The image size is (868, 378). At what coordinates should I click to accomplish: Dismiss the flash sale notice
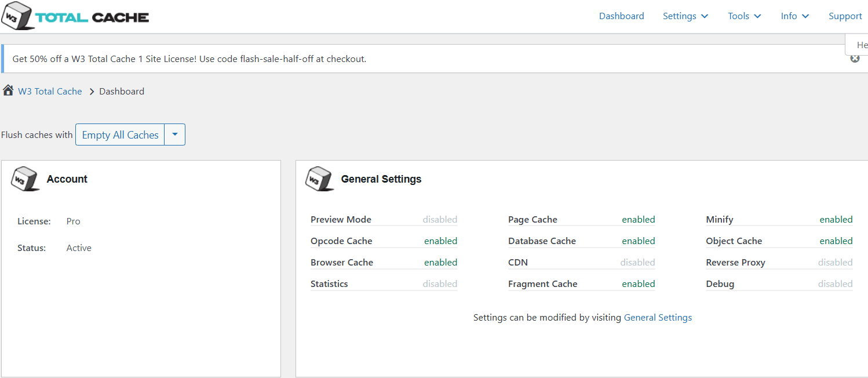pyautogui.click(x=855, y=58)
